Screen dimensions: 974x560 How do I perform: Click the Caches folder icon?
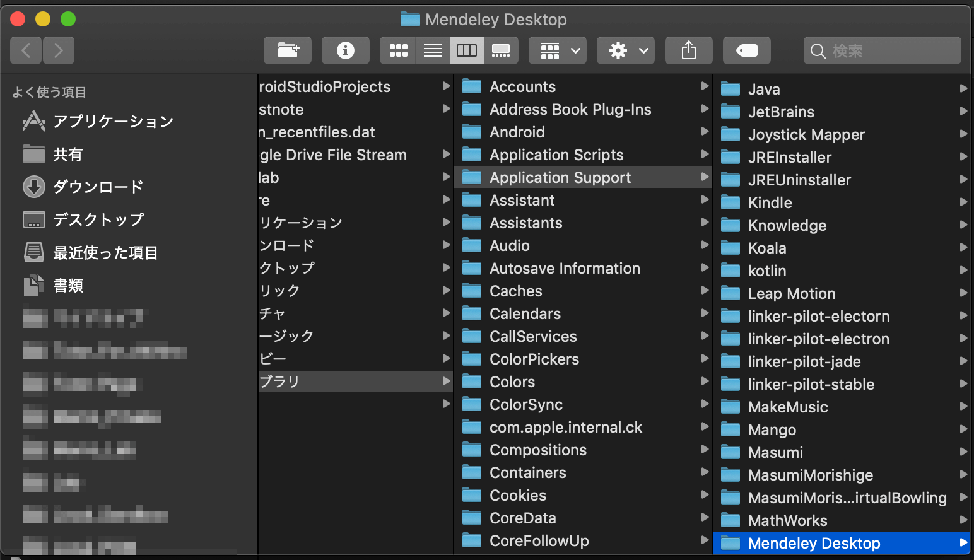point(472,291)
